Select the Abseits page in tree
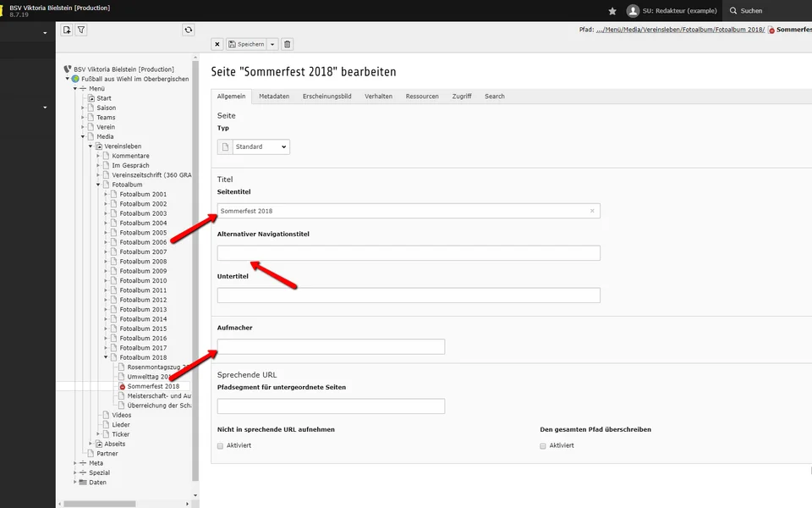 click(115, 444)
